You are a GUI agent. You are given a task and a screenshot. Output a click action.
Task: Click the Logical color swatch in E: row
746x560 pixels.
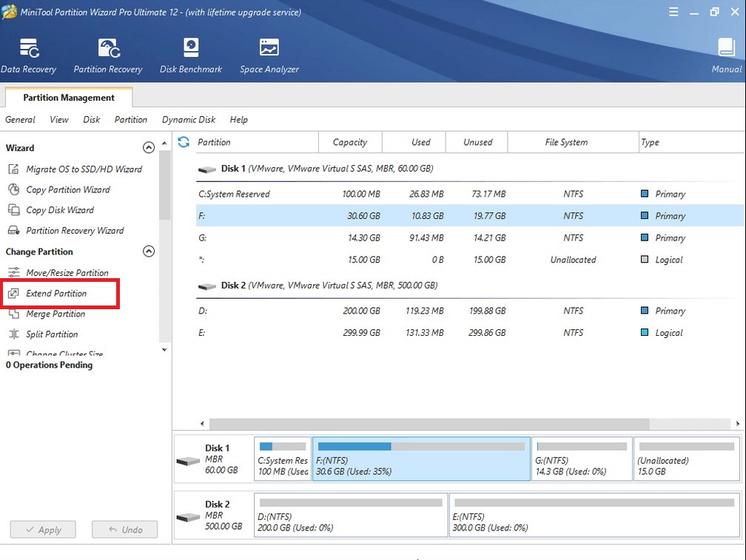(x=645, y=332)
